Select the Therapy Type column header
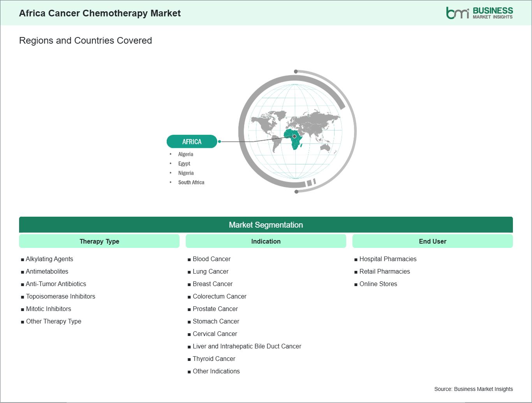The image size is (532, 403). point(99,241)
